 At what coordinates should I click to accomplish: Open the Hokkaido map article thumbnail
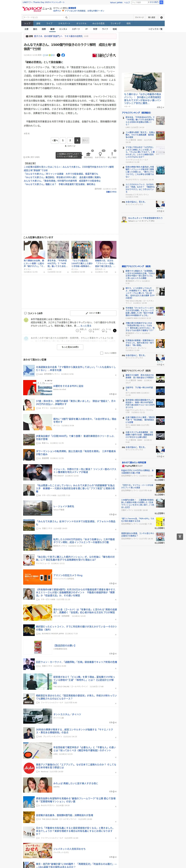[29, 370]
